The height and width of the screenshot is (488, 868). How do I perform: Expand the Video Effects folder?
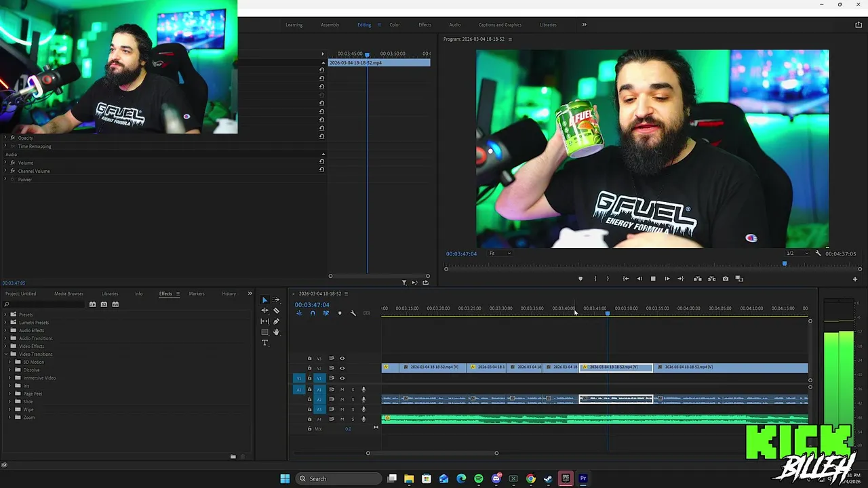point(5,346)
